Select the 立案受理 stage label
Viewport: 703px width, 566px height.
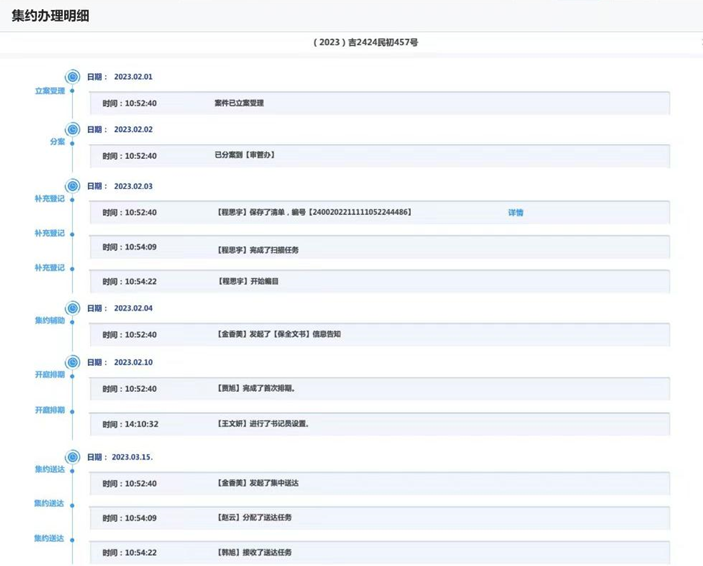click(50, 90)
